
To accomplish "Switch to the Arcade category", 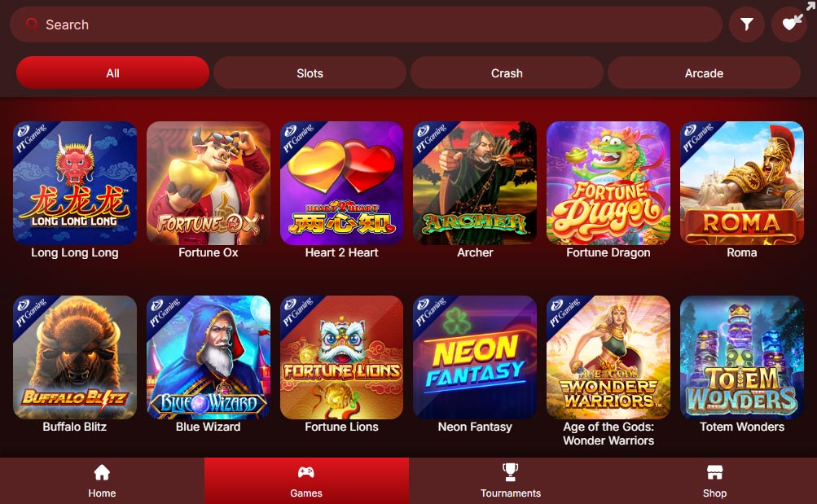I will point(704,73).
